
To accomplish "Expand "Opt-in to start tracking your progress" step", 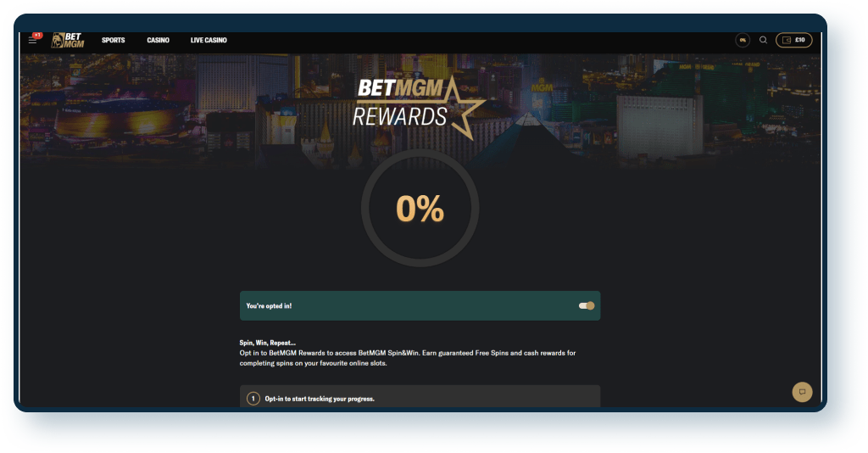I will 420,396.
